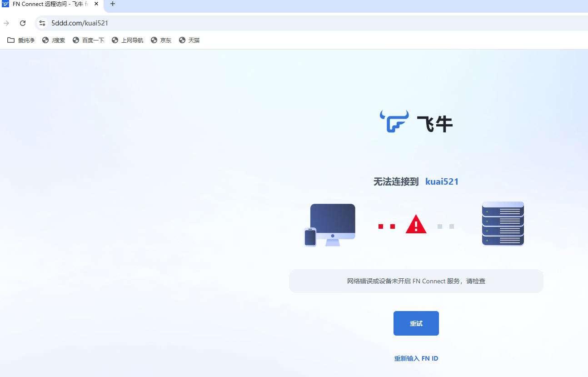Open the 上网导航 bookmark
588x377 pixels.
click(128, 40)
